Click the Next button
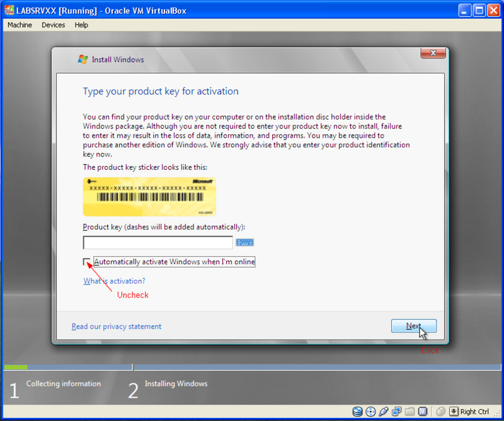504x421 pixels. click(413, 326)
